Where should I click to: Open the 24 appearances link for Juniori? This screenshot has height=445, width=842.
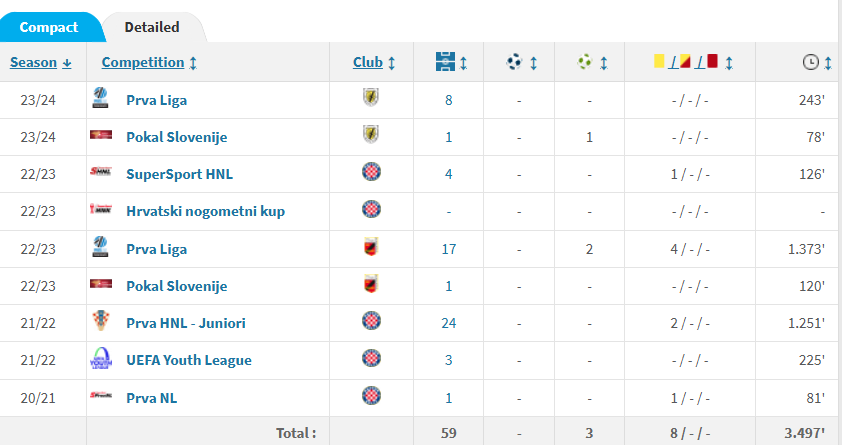(448, 323)
